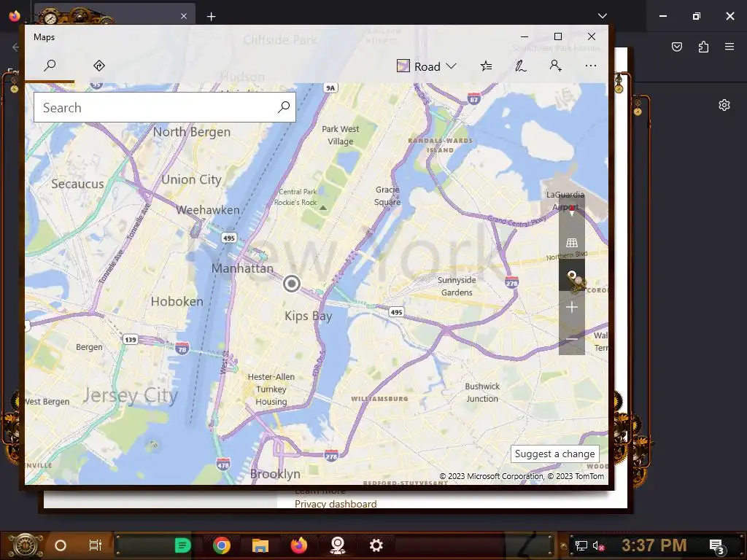Image resolution: width=747 pixels, height=560 pixels.
Task: Click the Bushwick Junction map label
Action: (482, 392)
